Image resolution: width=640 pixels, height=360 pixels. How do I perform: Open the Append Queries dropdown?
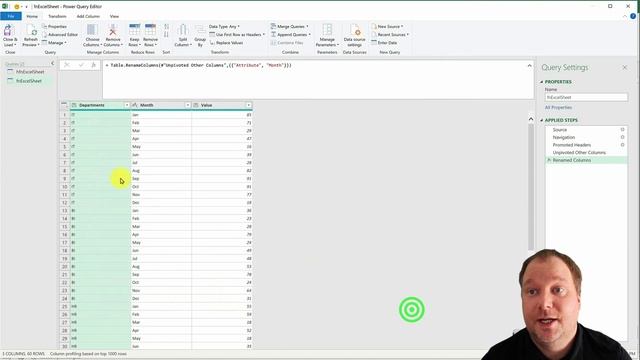tap(291, 35)
